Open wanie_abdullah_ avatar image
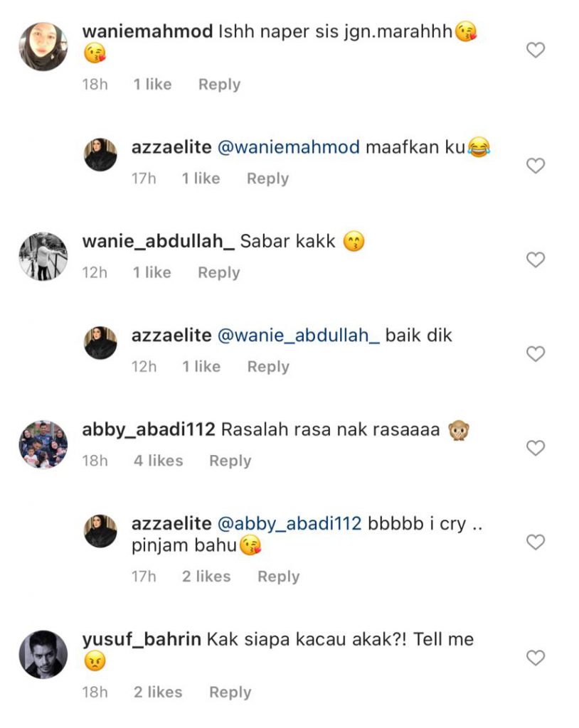This screenshot has width=579, height=728. point(43,256)
